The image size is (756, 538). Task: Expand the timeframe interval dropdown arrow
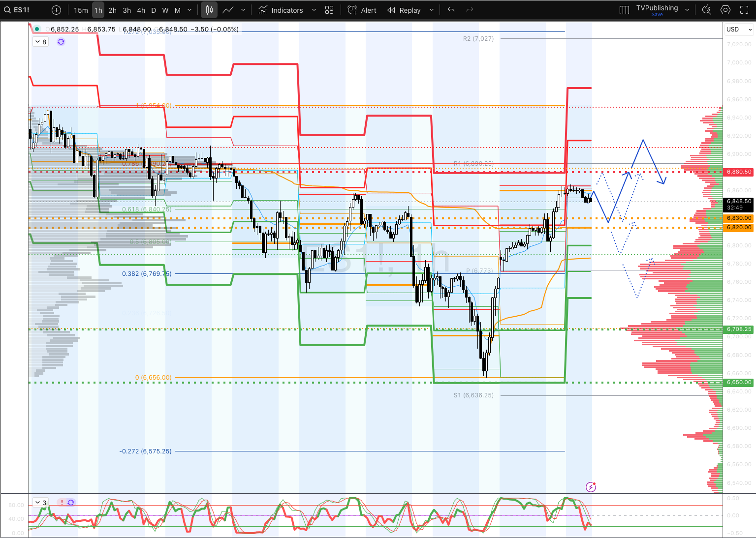pos(189,10)
